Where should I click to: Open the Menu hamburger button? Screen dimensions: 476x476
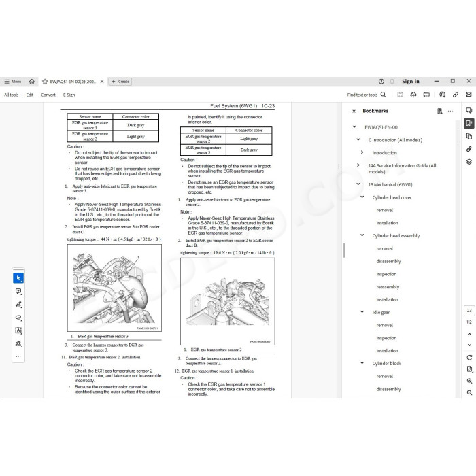[13, 82]
